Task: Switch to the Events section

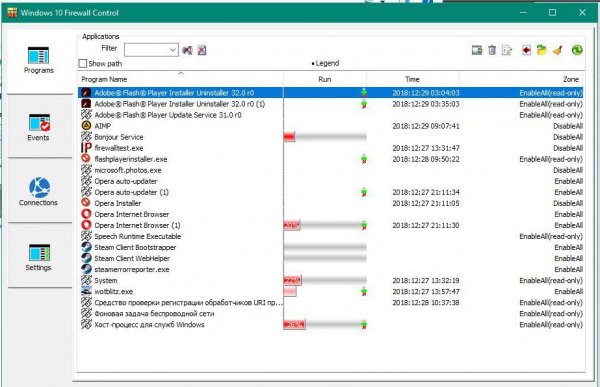Action: 39,127
